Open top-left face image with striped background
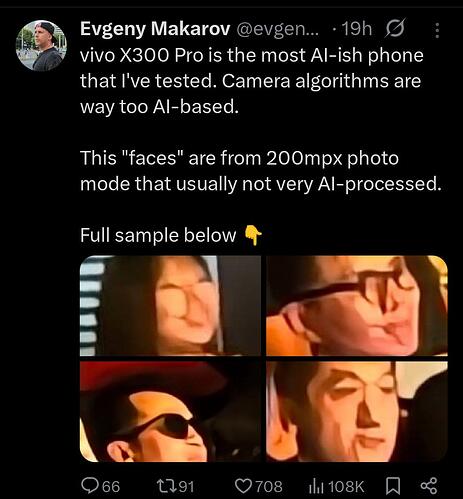The height and width of the screenshot is (499, 463). [170, 305]
